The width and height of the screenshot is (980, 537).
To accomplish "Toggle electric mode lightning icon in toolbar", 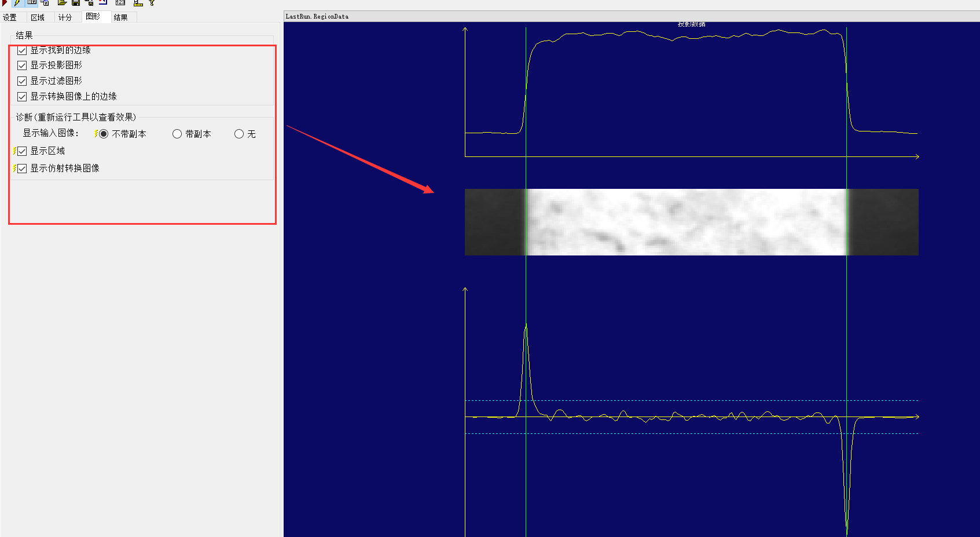I will (x=17, y=2).
